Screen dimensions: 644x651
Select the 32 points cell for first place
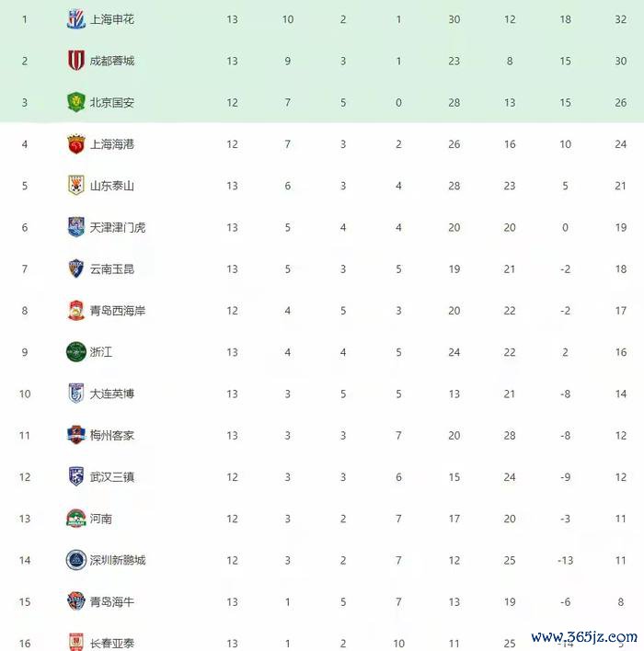coord(621,19)
